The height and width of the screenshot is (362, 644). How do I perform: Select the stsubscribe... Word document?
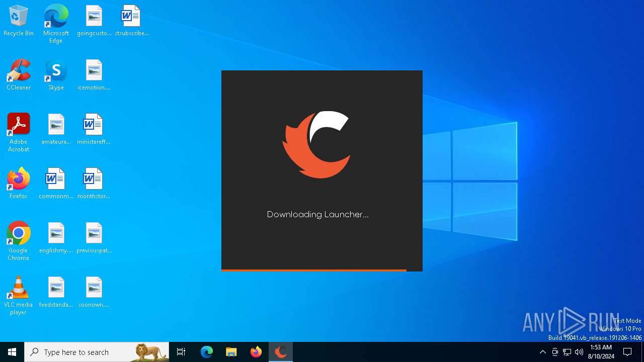click(131, 21)
